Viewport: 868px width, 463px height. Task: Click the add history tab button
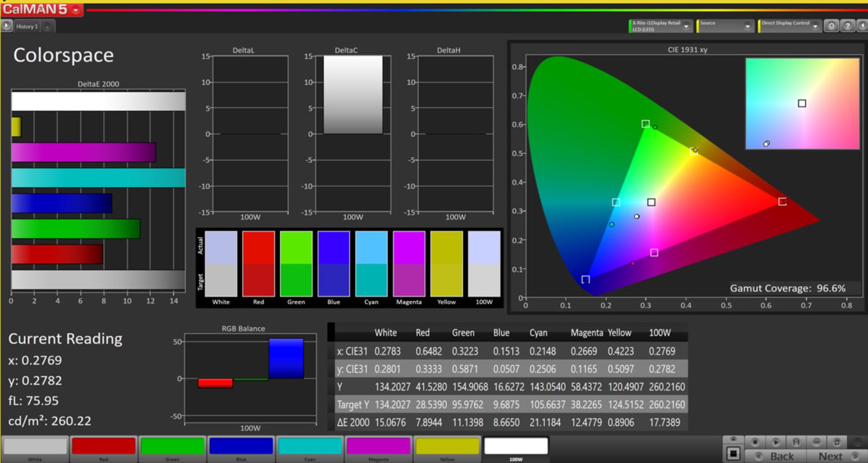(x=47, y=27)
